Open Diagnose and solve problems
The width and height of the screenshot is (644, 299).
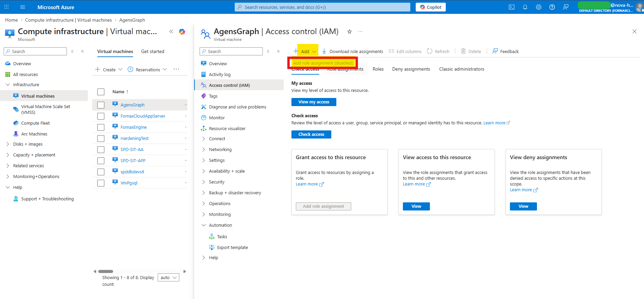click(237, 107)
